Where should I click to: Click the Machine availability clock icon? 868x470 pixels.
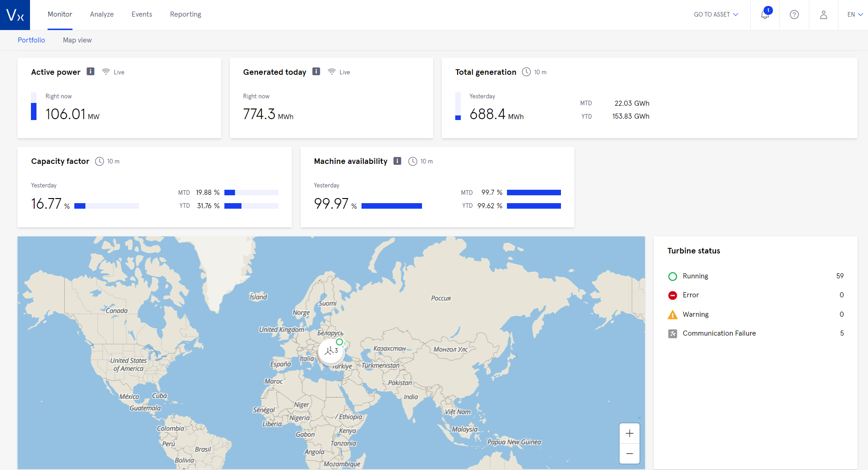413,161
